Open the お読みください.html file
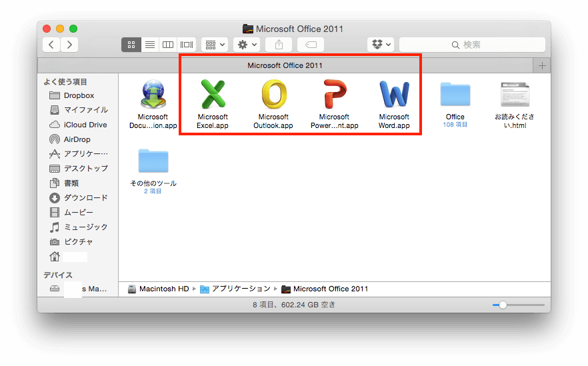 tap(515, 95)
